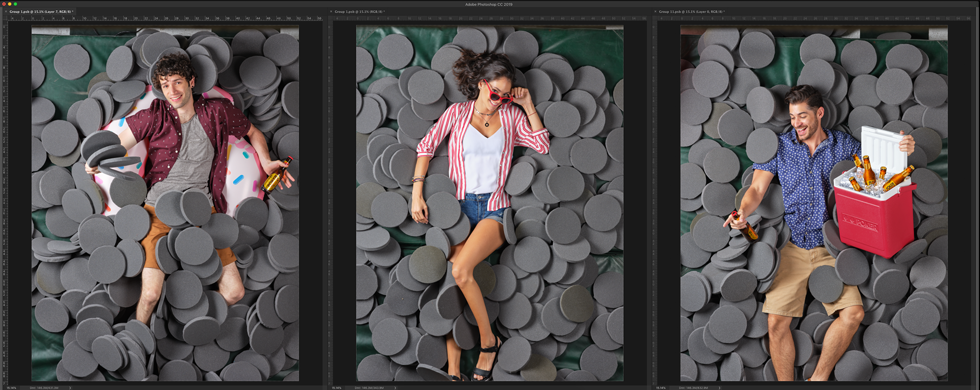Click the horizontal ruler of the Group 11.psb document
This screenshot has height=390, width=980.
pos(815,18)
